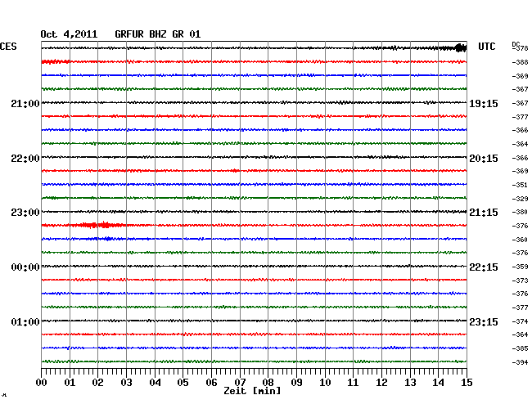Click the DC offset value '-385'
The width and height of the screenshot is (532, 404).
tap(520, 348)
